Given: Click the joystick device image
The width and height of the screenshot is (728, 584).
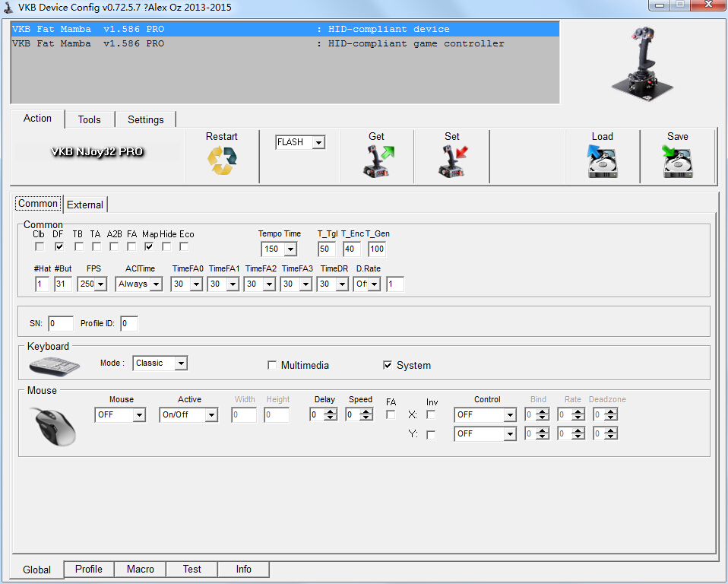Looking at the screenshot, I should (642, 65).
